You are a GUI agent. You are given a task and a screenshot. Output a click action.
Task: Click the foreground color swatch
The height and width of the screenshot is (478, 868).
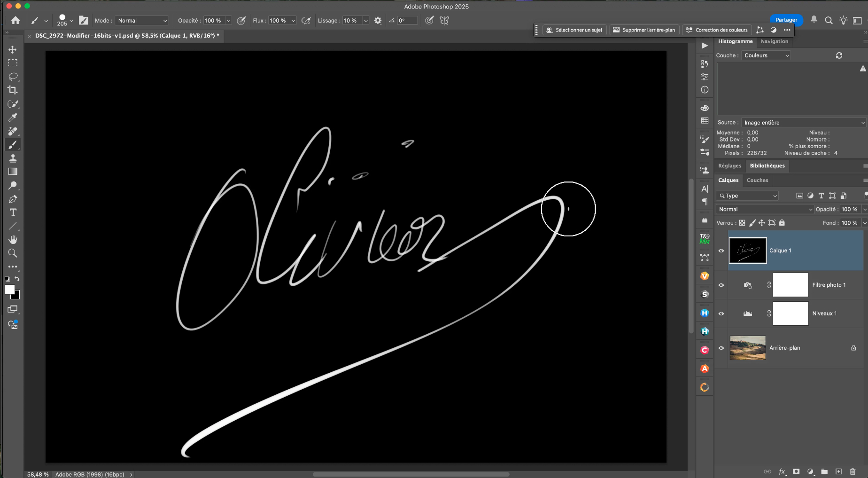coord(9,289)
